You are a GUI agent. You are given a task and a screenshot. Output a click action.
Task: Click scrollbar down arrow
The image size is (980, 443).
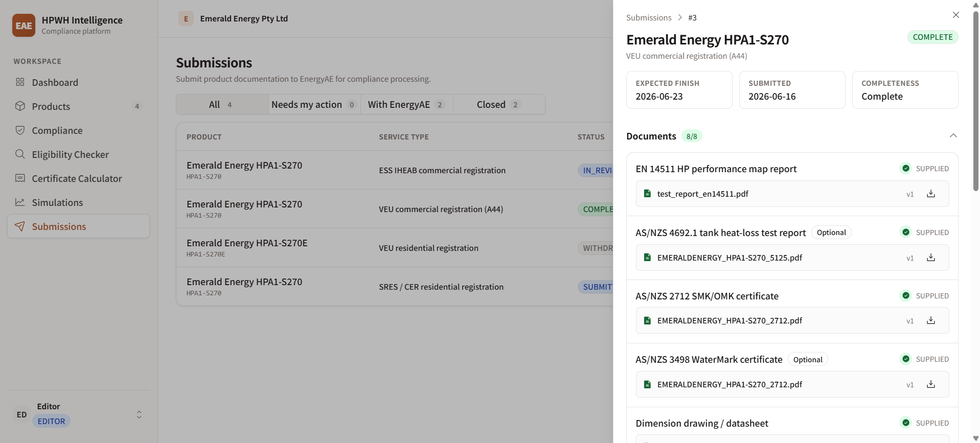pos(975,438)
